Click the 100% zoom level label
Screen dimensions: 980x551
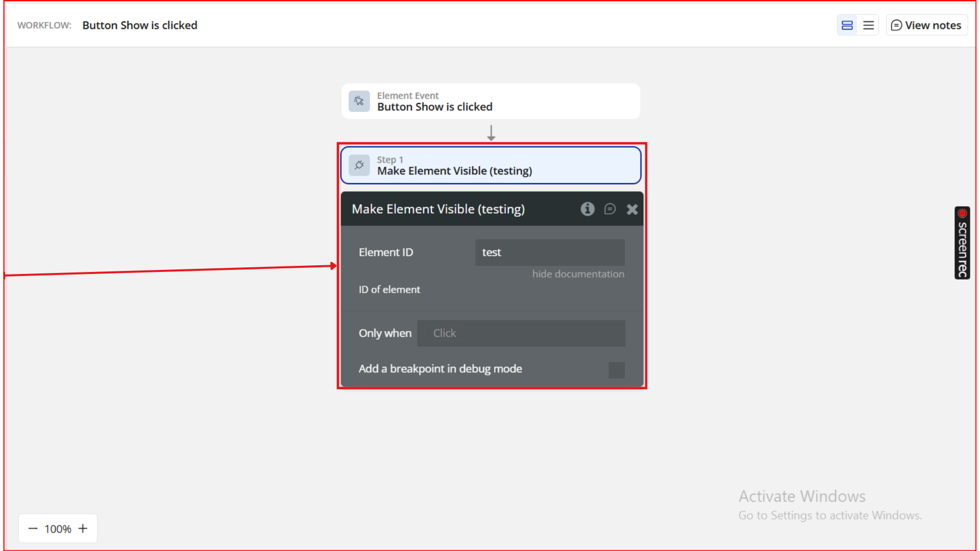click(58, 529)
